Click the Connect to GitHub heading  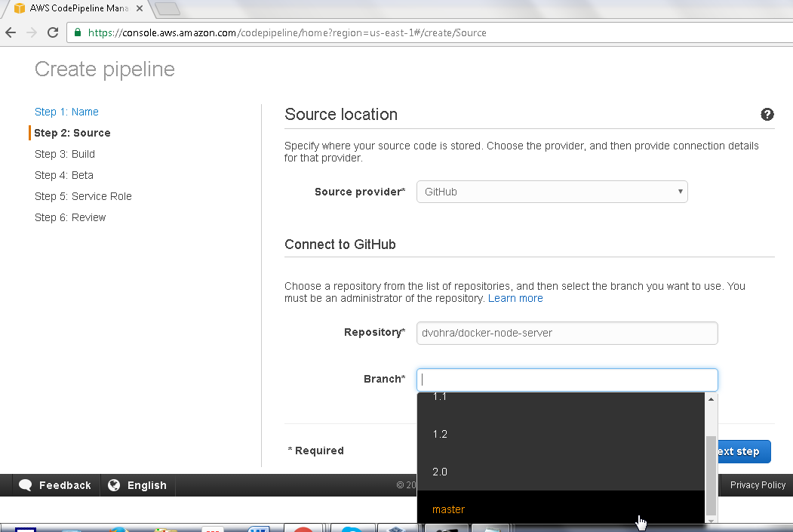pos(340,244)
